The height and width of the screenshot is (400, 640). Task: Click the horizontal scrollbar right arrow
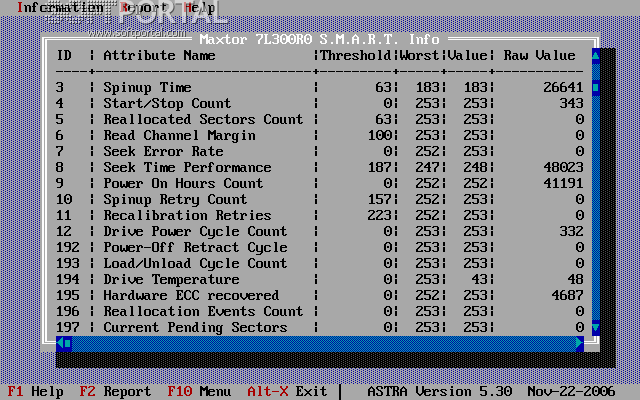pyautogui.click(x=580, y=343)
